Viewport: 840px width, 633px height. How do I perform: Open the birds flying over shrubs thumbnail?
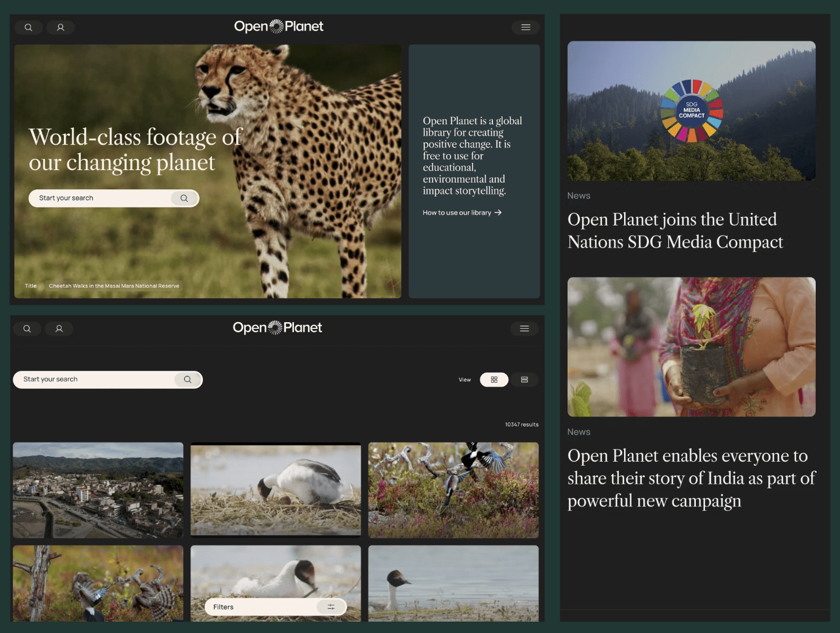pyautogui.click(x=453, y=490)
